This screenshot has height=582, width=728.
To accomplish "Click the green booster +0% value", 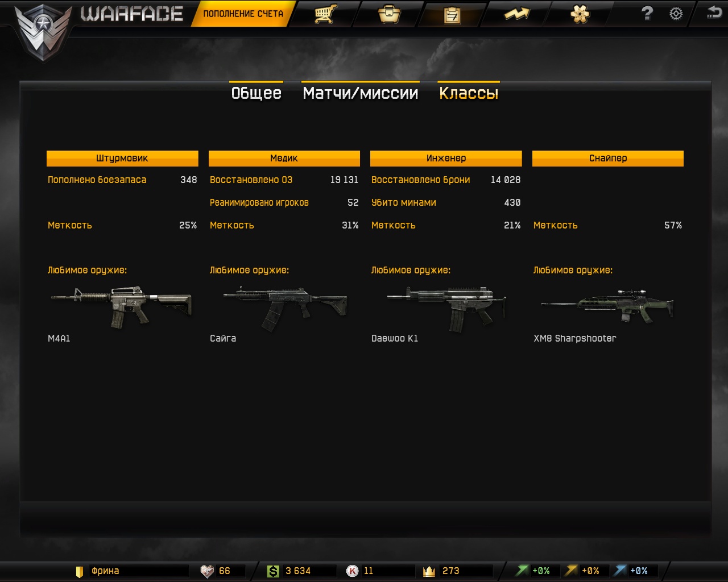I will click(541, 571).
